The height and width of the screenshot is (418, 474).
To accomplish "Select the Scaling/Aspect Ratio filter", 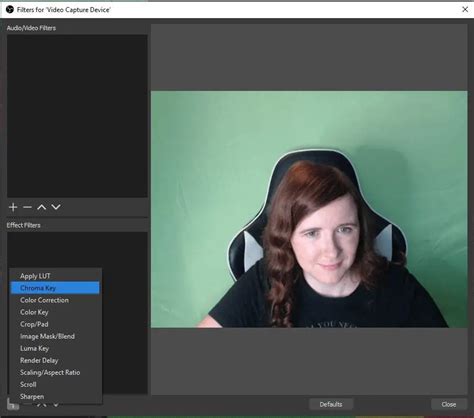I will [x=55, y=372].
